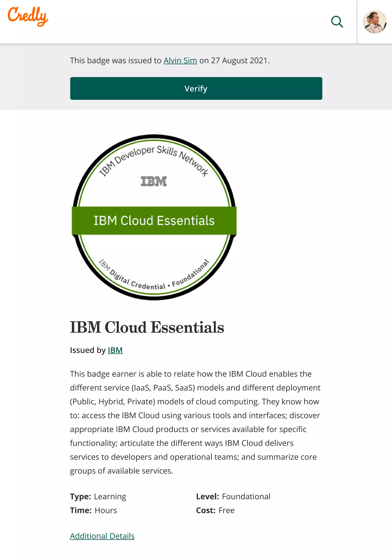
Task: Follow the IBM issuer link
Action: [x=115, y=350]
